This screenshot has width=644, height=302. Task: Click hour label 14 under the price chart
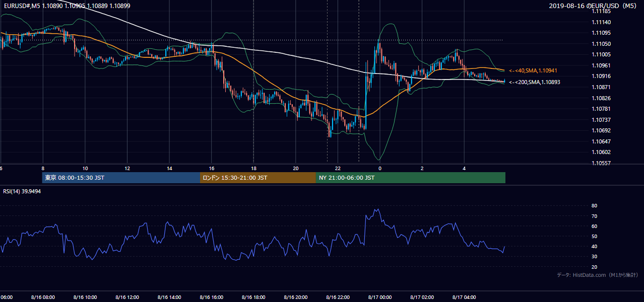[x=169, y=169]
